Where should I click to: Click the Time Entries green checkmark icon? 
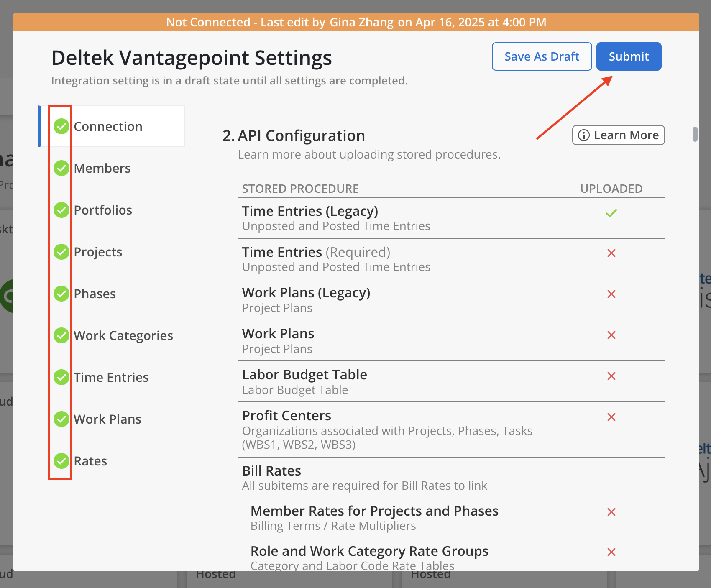(61, 377)
